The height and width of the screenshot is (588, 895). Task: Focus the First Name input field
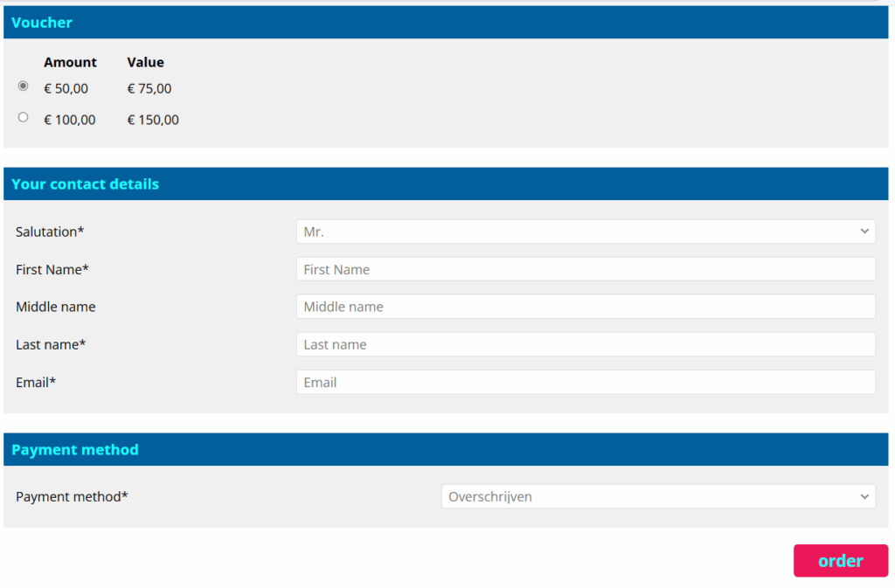586,269
